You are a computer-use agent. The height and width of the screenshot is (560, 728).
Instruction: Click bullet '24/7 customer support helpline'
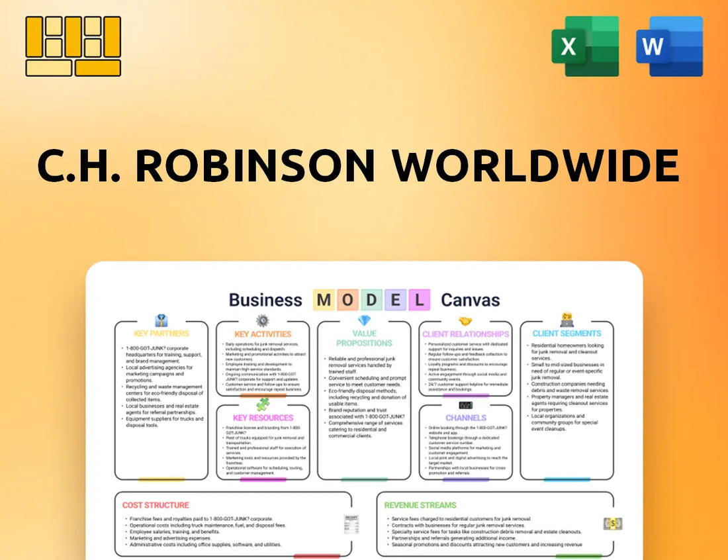(467, 387)
